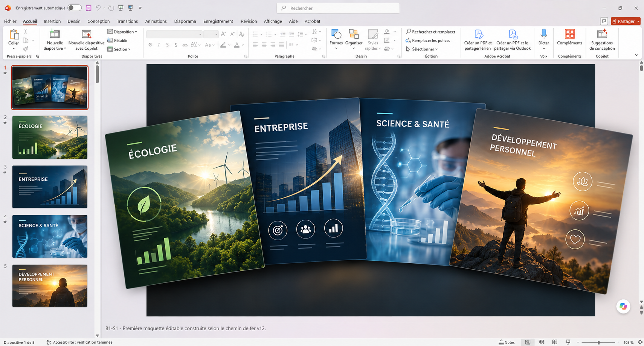
Task: Toggle the Notes pane
Action: point(507,342)
